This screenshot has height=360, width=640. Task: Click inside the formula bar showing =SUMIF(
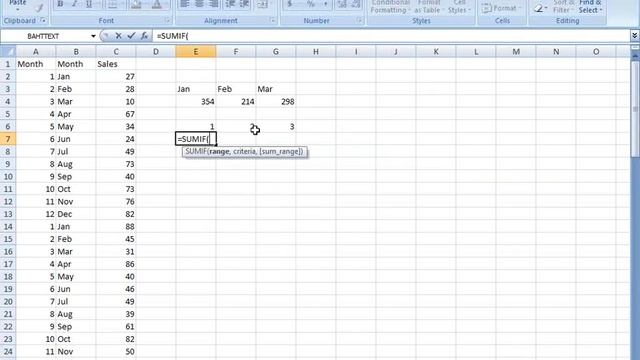coord(391,36)
